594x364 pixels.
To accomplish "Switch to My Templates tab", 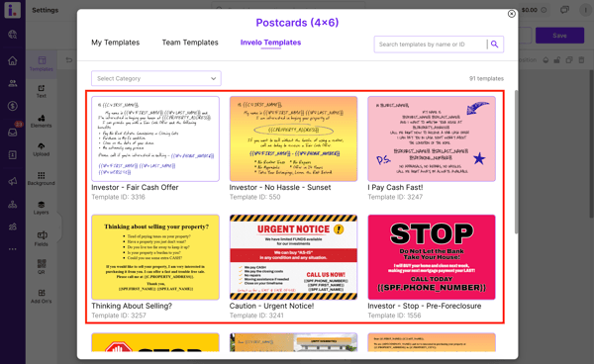I will point(116,43).
